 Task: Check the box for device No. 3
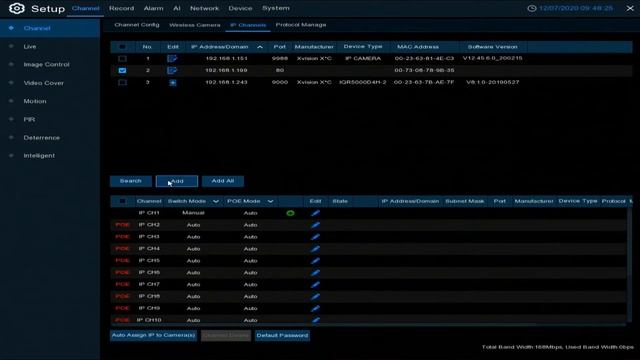[122, 82]
